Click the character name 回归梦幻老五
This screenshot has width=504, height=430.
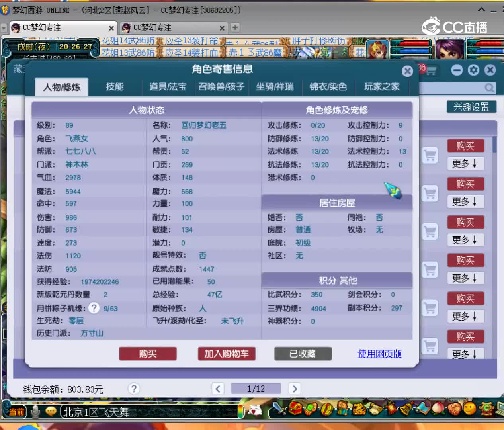204,125
